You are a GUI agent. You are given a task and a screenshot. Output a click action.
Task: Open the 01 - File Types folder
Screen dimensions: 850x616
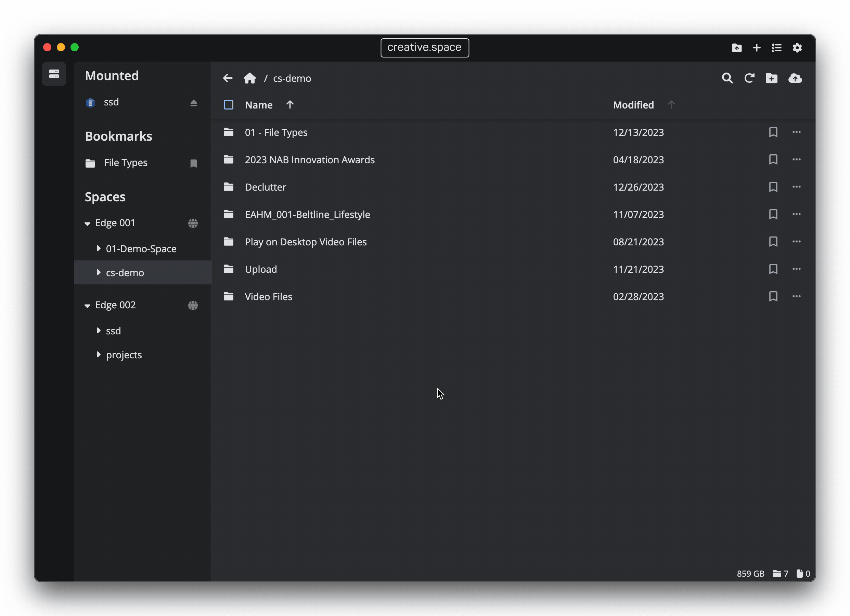click(x=276, y=132)
